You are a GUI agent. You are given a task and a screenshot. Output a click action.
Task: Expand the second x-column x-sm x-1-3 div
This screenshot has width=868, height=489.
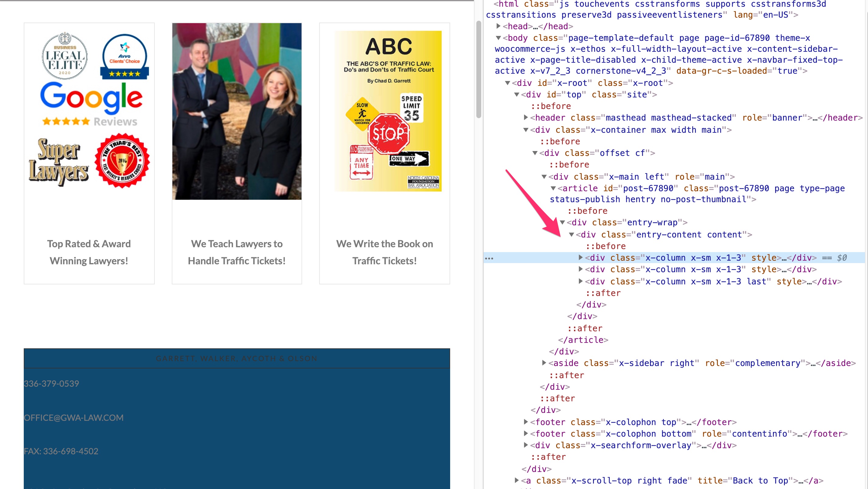click(580, 269)
